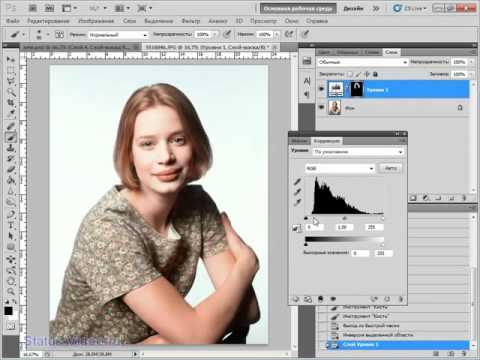Image resolution: width=480 pixels, height=360 pixels.
Task: Open the brush flow (Нажим) slider arrow
Action: pos(277,34)
